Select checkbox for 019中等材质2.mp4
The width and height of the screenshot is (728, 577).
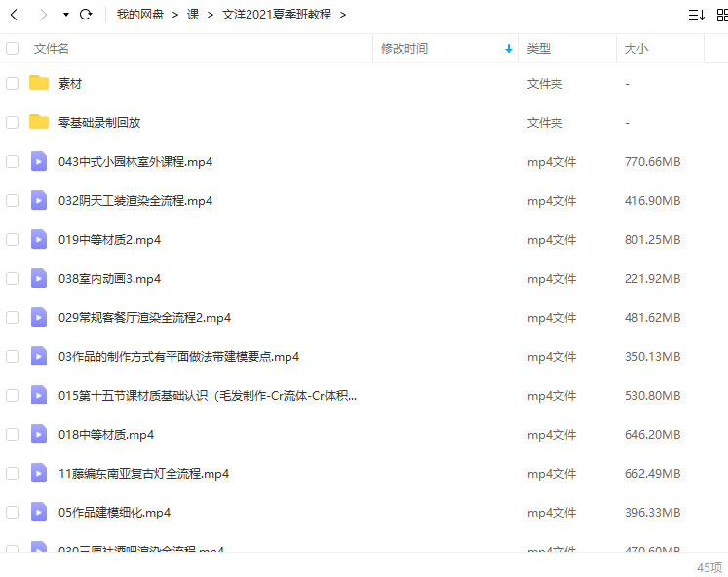tap(12, 239)
